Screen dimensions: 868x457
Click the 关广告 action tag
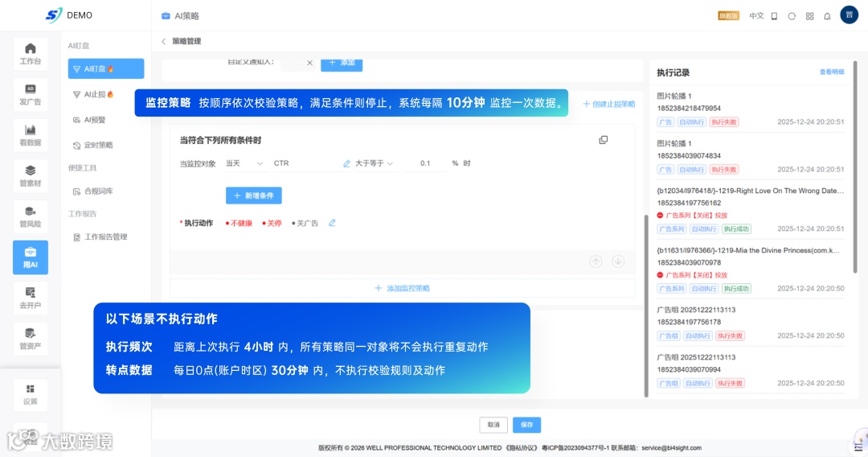tap(305, 223)
